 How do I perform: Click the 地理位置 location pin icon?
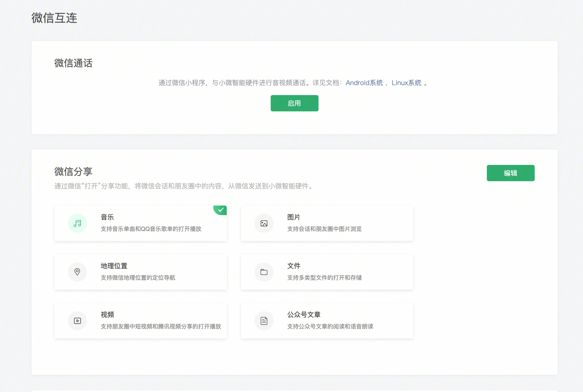click(x=77, y=272)
